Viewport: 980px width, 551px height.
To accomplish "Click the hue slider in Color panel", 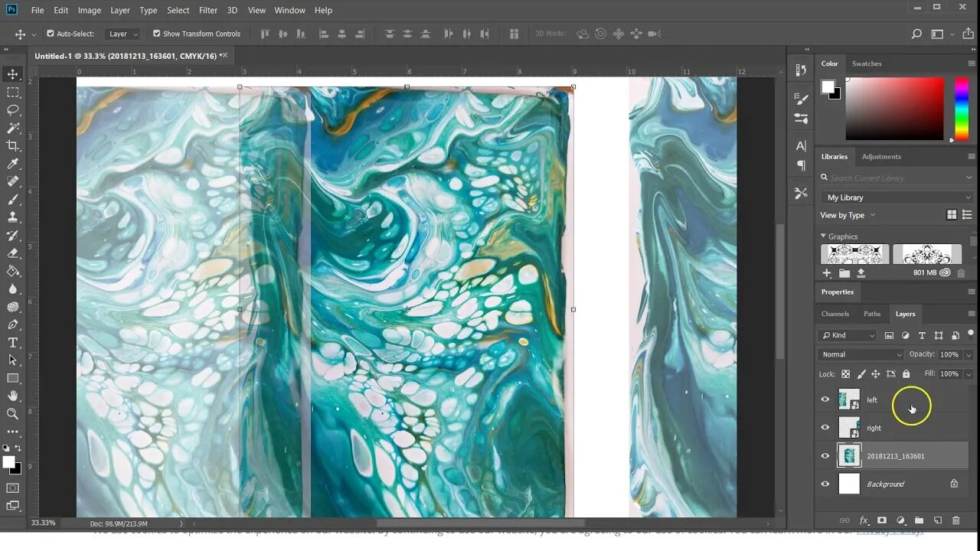I will [962, 108].
